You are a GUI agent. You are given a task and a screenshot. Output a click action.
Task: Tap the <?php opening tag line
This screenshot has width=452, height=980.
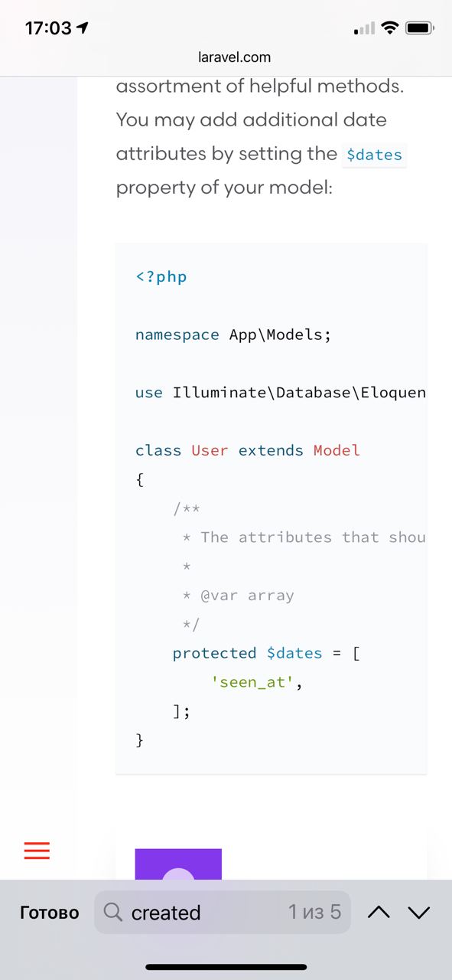pyautogui.click(x=161, y=276)
